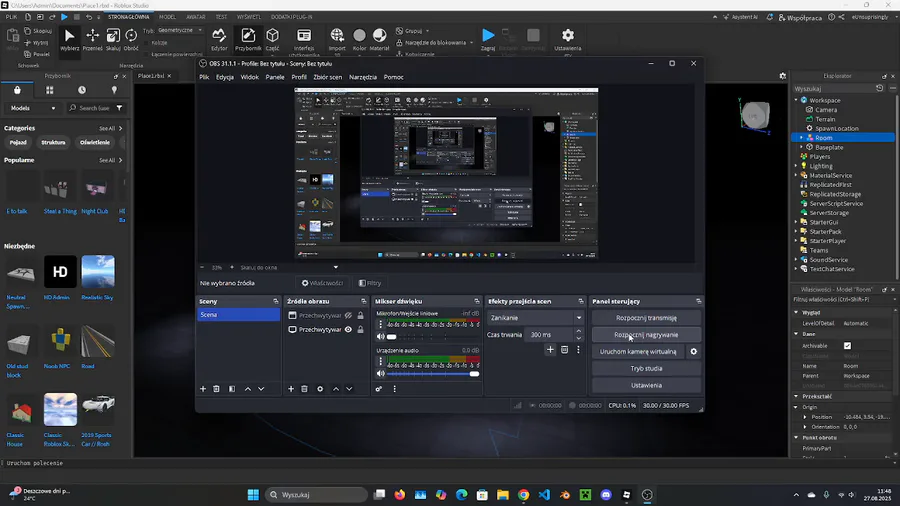This screenshot has height=506, width=900.
Task: Open audio mixer three-dot menu
Action: [x=394, y=389]
